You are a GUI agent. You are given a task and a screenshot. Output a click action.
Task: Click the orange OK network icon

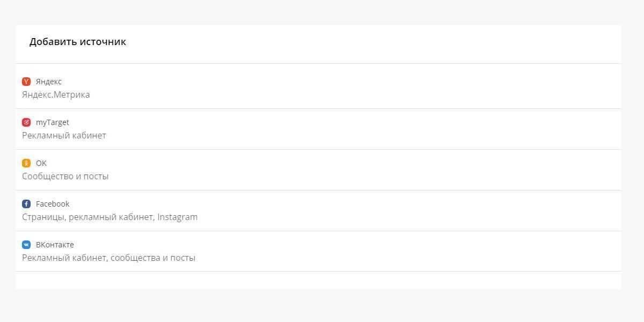(x=26, y=163)
